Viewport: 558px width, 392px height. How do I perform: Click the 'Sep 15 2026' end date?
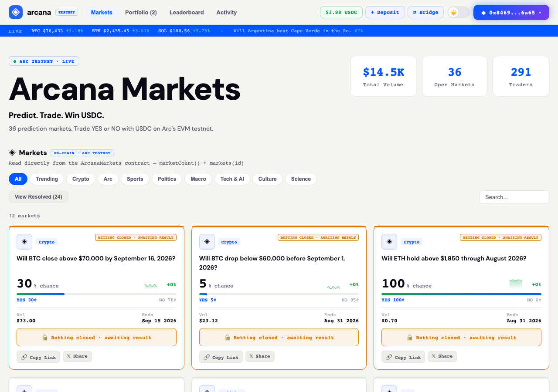[159, 321]
